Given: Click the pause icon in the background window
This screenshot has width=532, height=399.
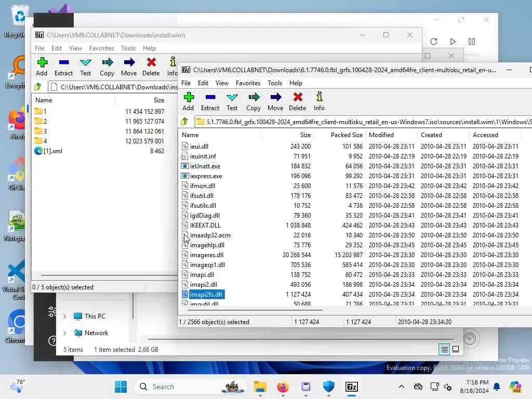Looking at the screenshot, I should click(x=472, y=42).
